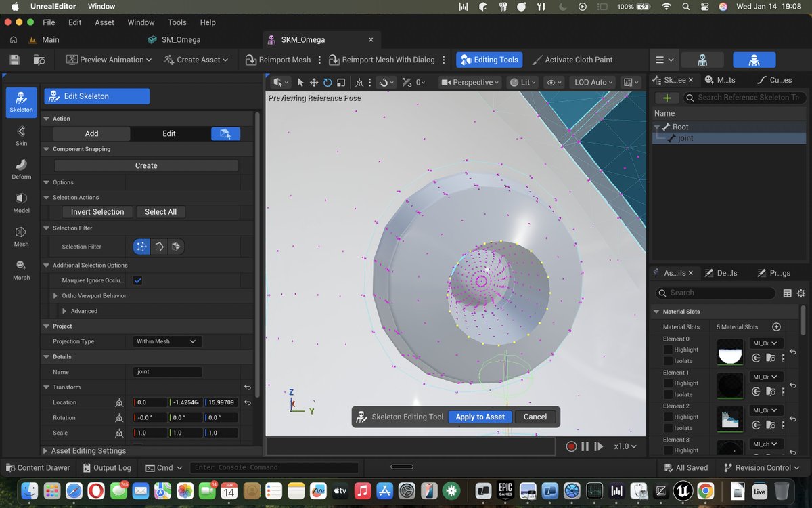Open the Asset menu
This screenshot has height=508, width=812.
click(x=104, y=22)
